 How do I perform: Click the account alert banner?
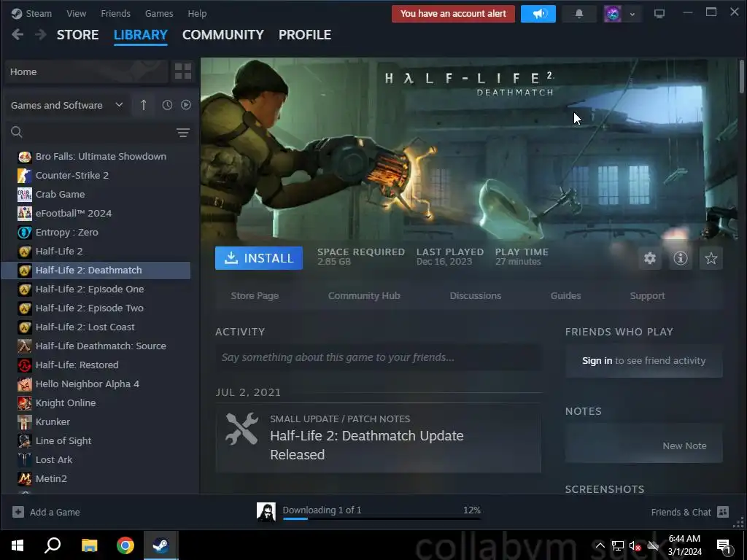tap(453, 14)
